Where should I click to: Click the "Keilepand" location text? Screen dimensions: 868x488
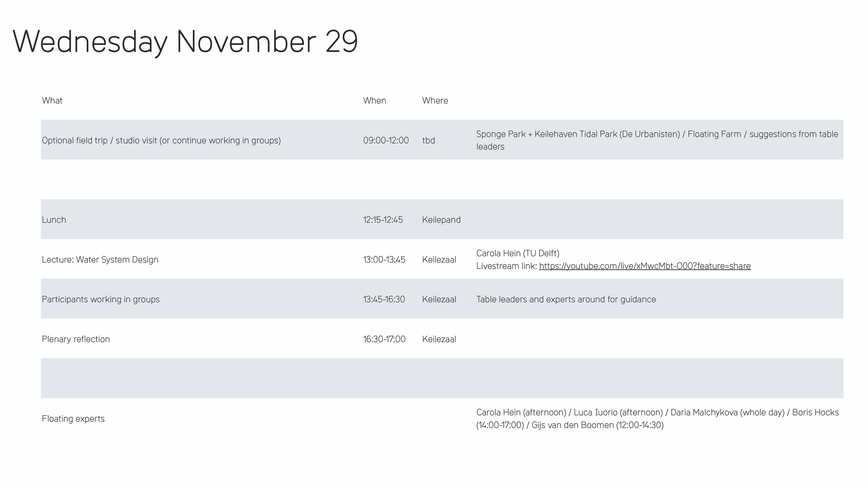441,220
